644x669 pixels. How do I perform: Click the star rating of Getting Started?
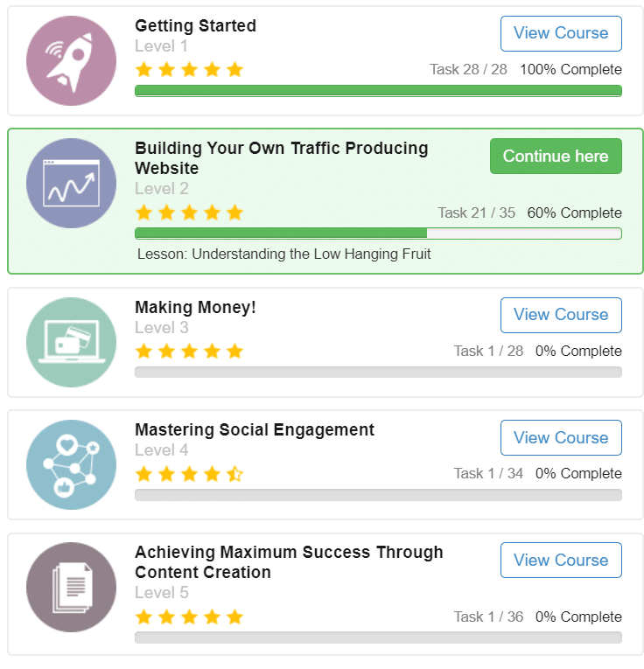pyautogui.click(x=189, y=69)
